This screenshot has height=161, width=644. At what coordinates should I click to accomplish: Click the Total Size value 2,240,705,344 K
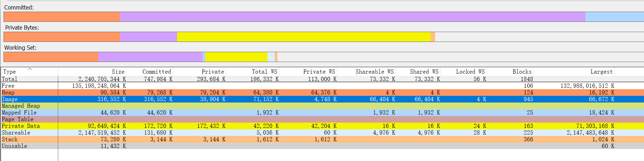coord(102,79)
